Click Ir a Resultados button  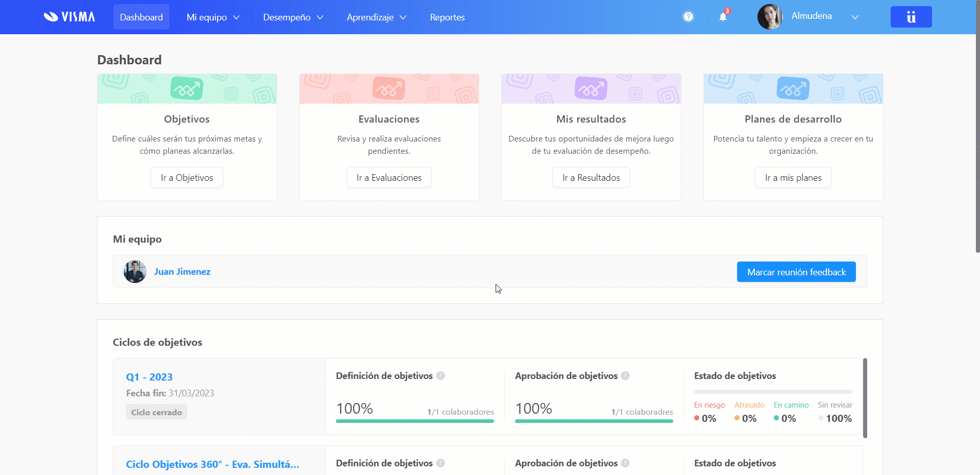(x=591, y=178)
